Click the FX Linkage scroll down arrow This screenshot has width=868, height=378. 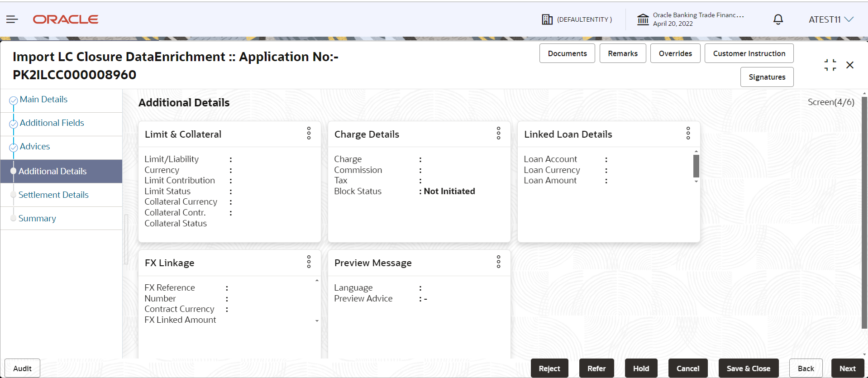coord(317,321)
